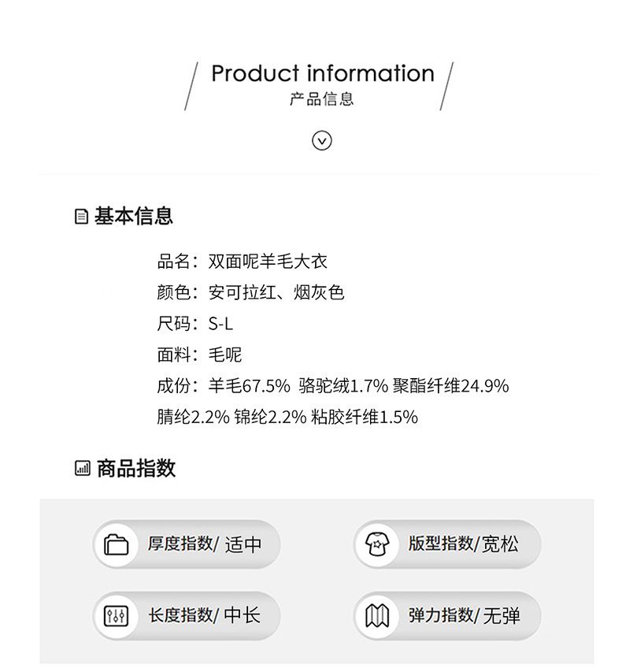Viewport: 622px width, 672px height.
Task: Click the T-shirt icon for 版型指数
Action: 376,544
